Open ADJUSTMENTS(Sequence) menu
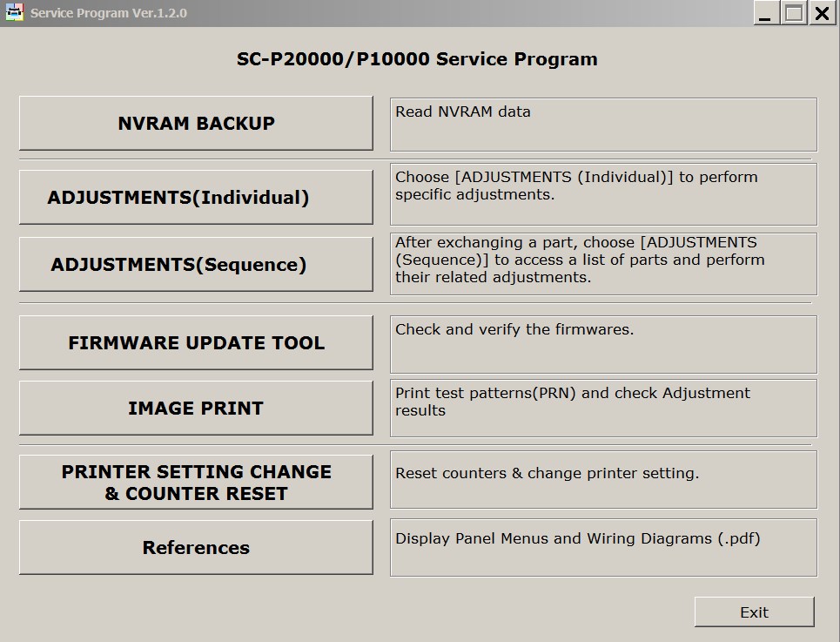 (x=196, y=264)
